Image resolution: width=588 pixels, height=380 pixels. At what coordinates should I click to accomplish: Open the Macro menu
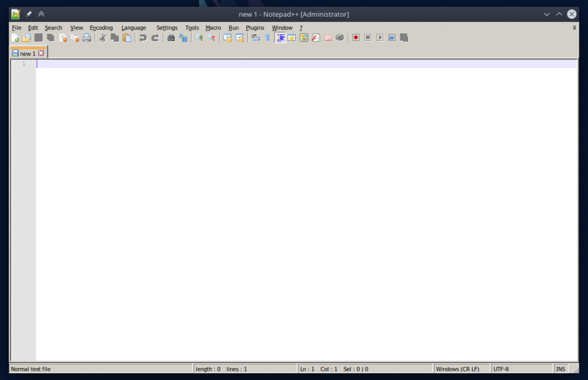click(x=213, y=28)
